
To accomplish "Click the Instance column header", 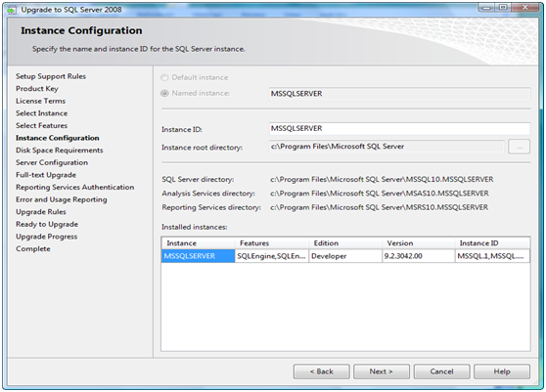I will point(198,243).
